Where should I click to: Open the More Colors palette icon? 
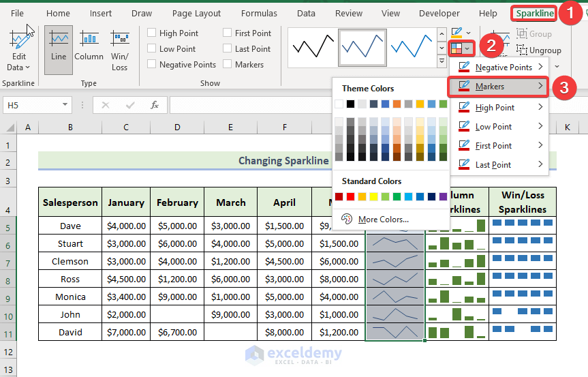[x=347, y=219]
